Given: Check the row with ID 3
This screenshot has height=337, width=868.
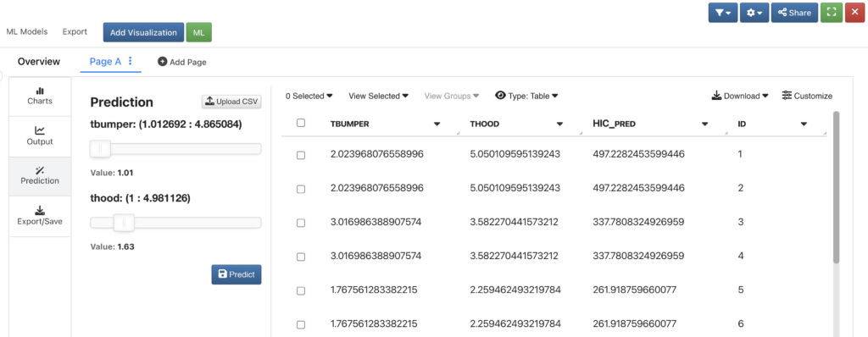Looking at the screenshot, I should (x=301, y=223).
